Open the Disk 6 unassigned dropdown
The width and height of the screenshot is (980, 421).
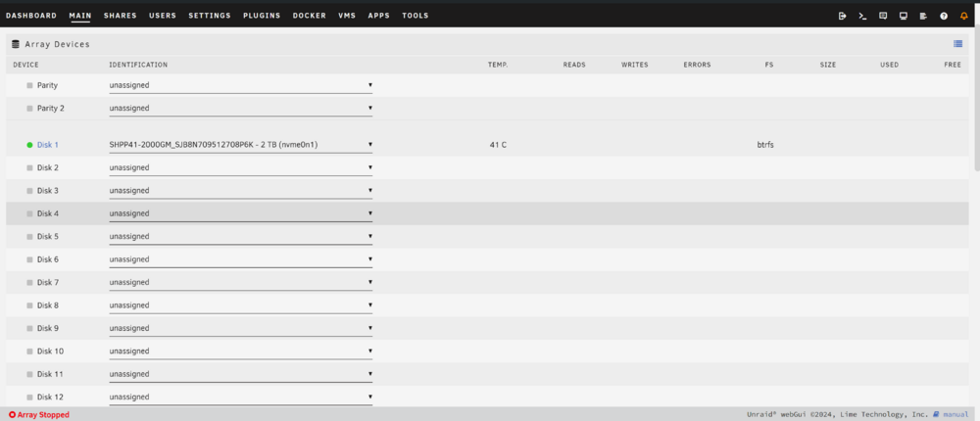click(x=241, y=259)
